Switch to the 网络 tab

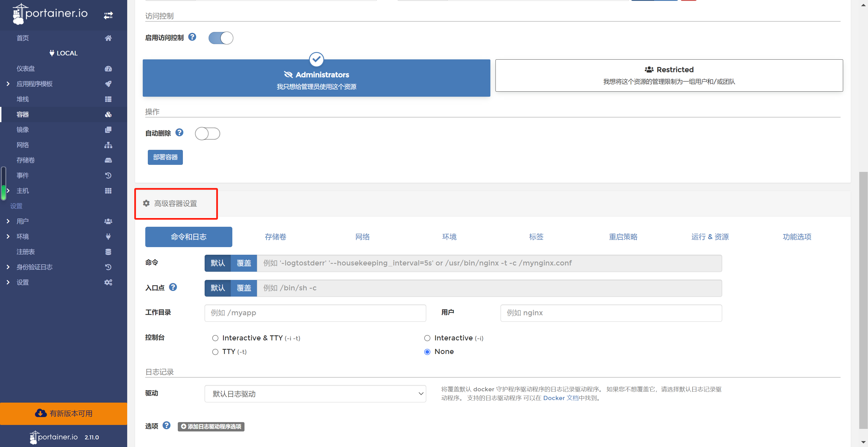(363, 237)
